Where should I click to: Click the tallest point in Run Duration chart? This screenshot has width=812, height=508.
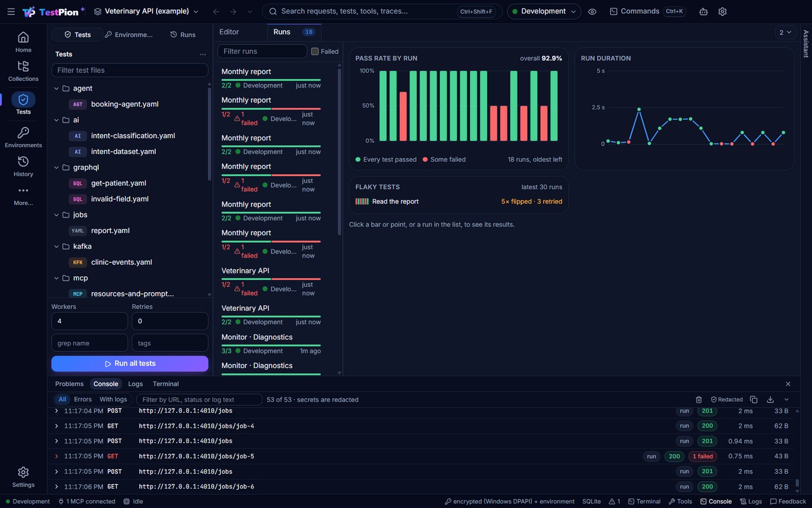pyautogui.click(x=639, y=109)
